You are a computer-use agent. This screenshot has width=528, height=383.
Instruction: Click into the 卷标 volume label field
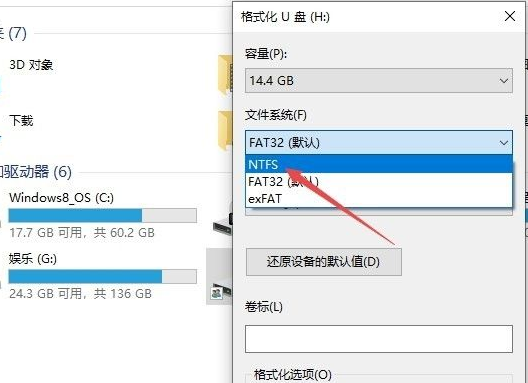coord(379,339)
